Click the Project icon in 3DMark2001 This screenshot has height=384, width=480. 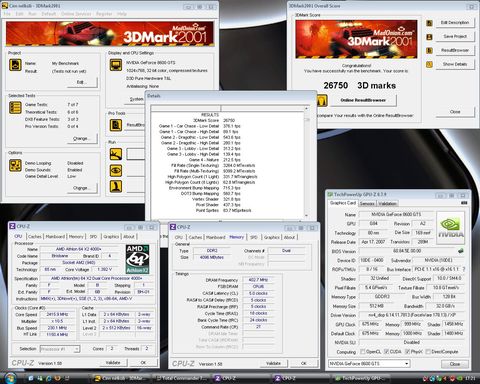[x=15, y=65]
